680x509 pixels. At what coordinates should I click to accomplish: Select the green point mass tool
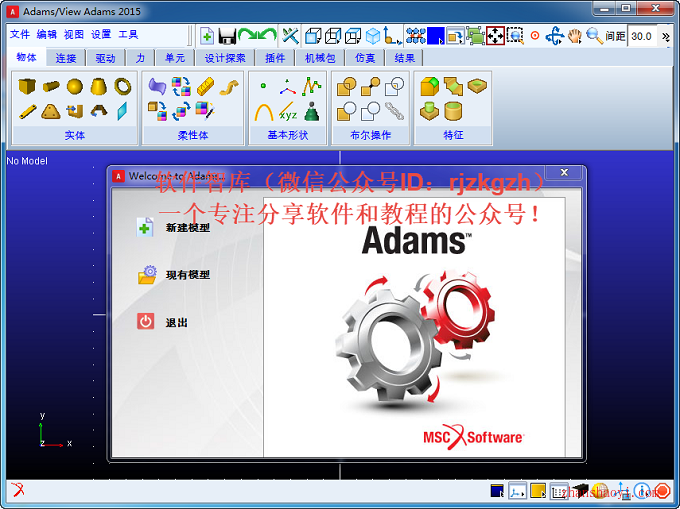coord(311,111)
